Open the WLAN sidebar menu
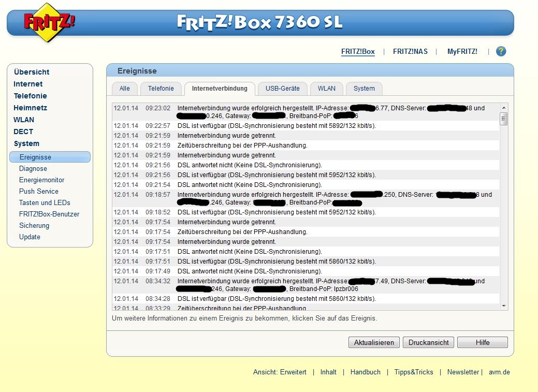This screenshot has height=392, width=538. point(24,120)
